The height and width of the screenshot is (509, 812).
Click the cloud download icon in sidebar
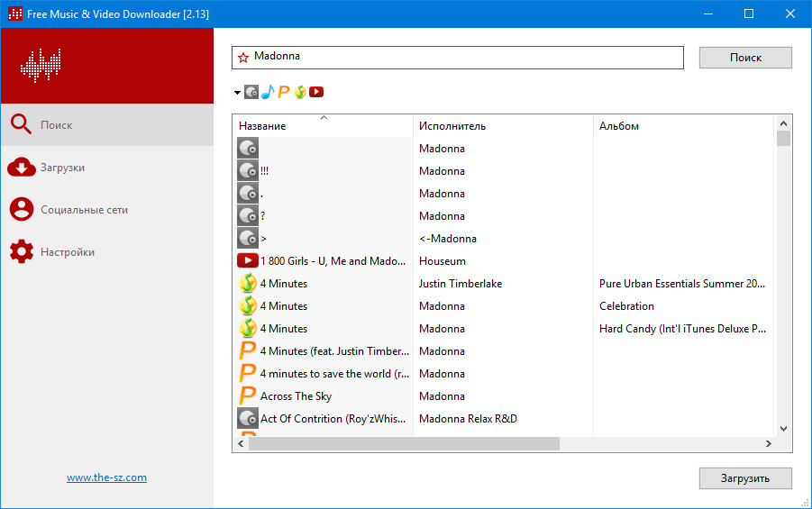pos(22,167)
